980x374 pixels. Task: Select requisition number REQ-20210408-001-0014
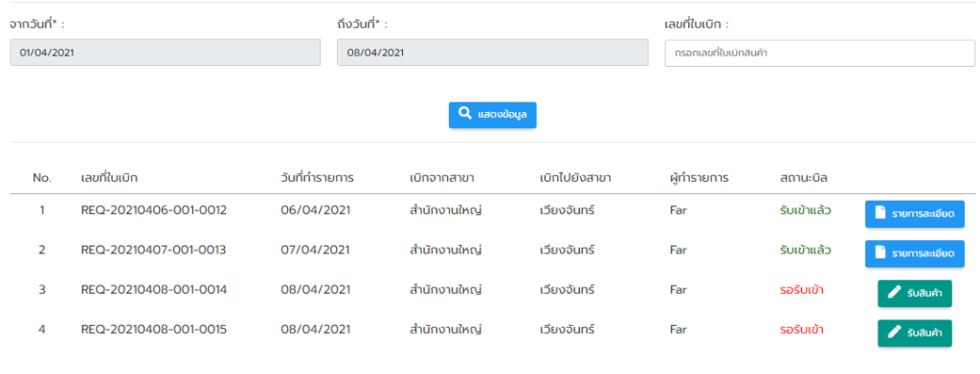click(154, 290)
